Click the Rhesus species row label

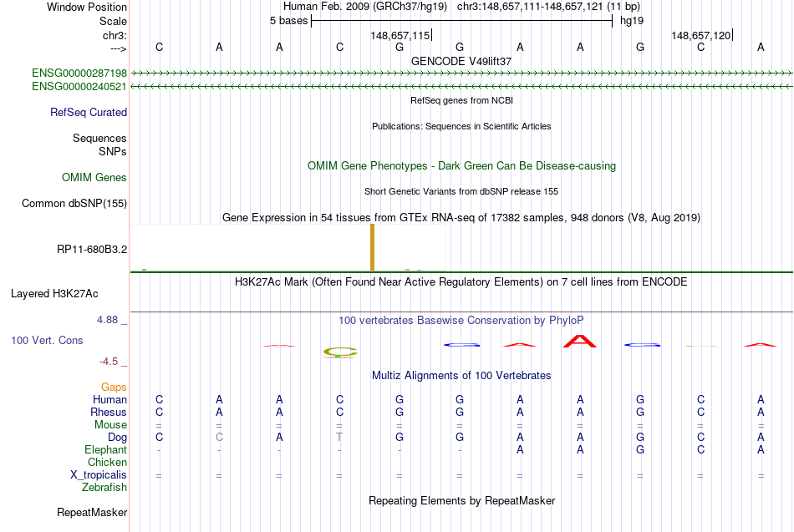(109, 413)
